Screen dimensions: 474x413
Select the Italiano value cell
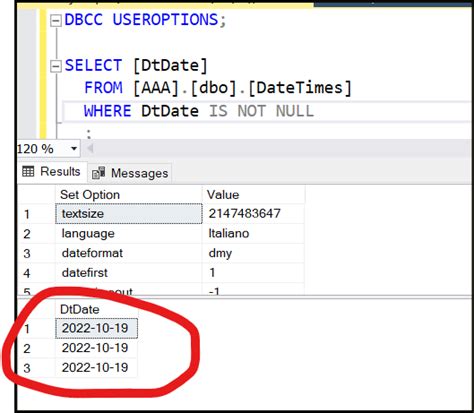click(253, 234)
